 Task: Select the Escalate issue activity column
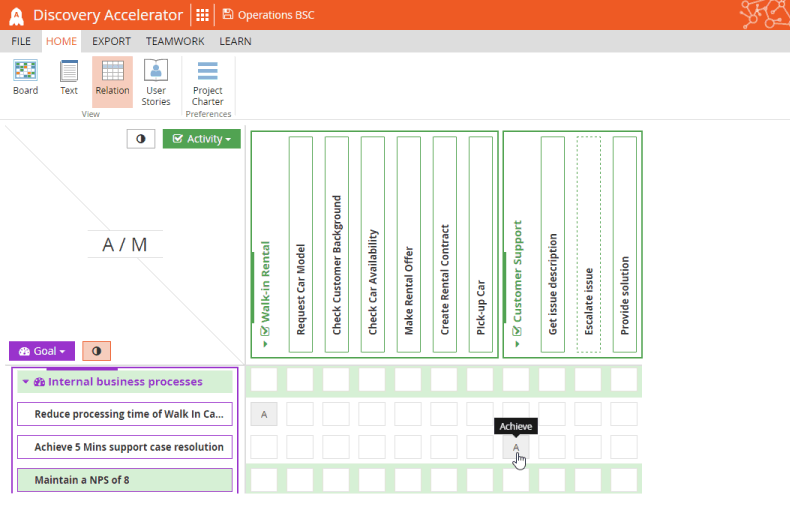click(589, 245)
